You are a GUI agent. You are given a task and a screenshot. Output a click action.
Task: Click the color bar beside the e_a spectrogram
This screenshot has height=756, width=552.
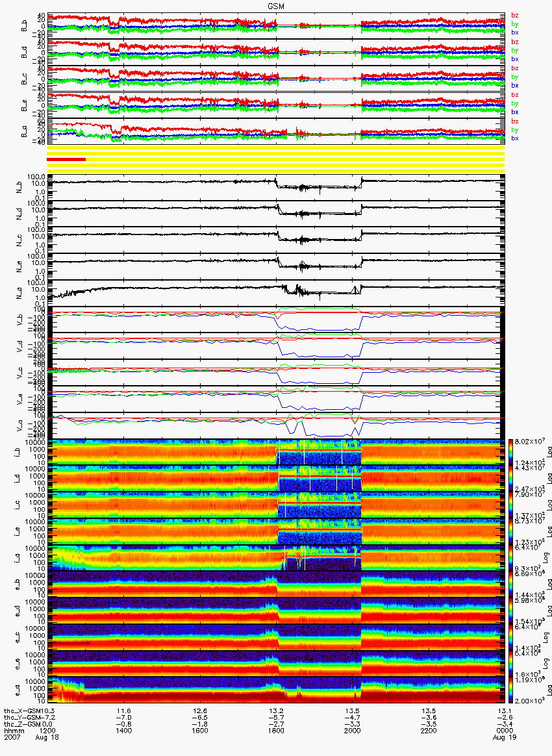(511, 690)
